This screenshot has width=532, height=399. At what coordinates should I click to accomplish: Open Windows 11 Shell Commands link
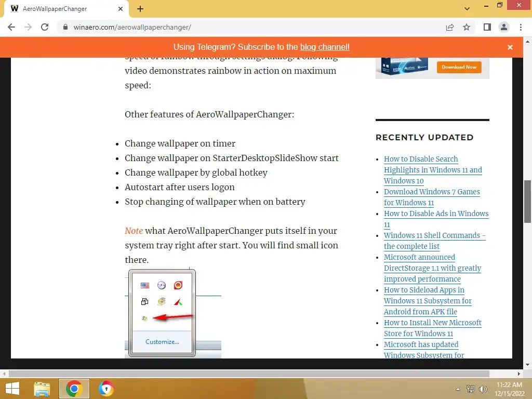(435, 241)
